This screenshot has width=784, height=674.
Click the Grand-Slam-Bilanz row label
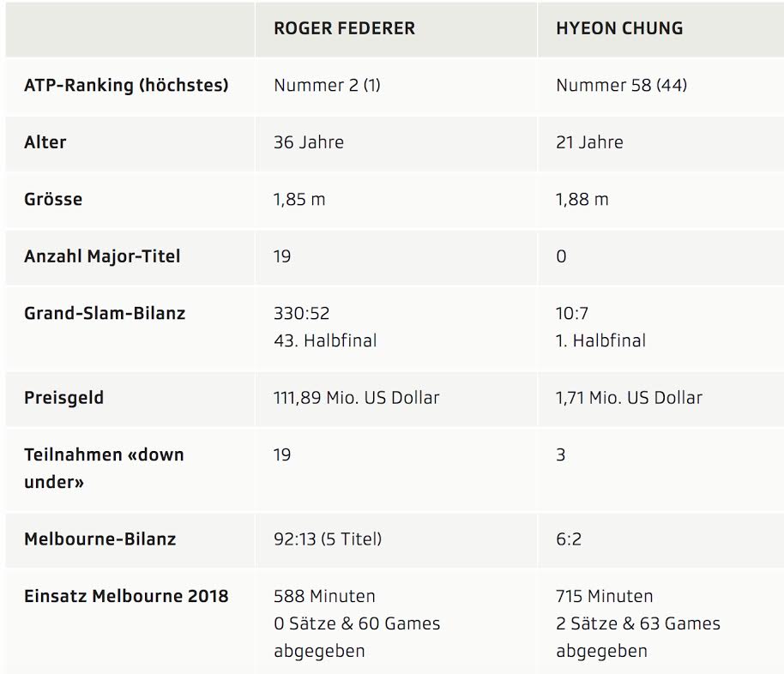click(x=105, y=314)
